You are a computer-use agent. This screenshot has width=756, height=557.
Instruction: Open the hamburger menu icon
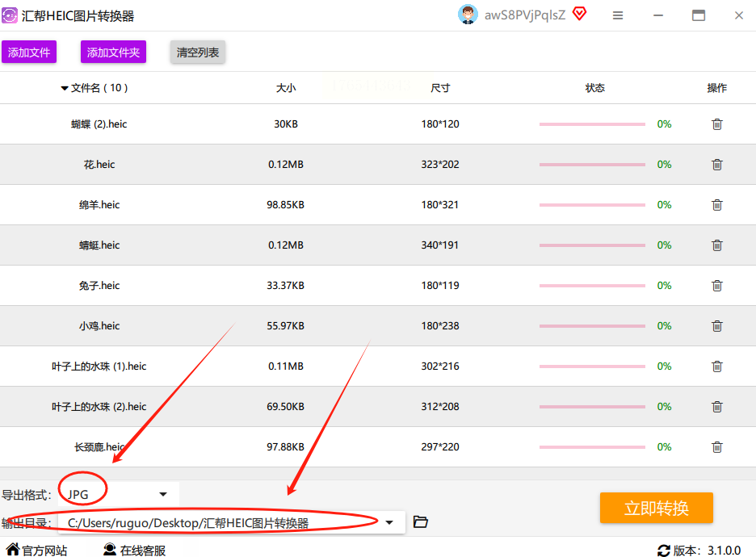tap(618, 15)
